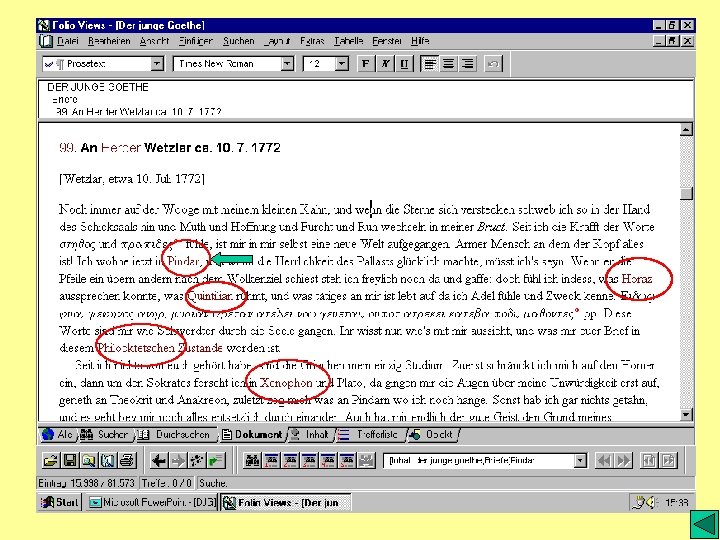Click the document scrollbar down arrow
Screen dimensions: 720x540
coord(686,415)
